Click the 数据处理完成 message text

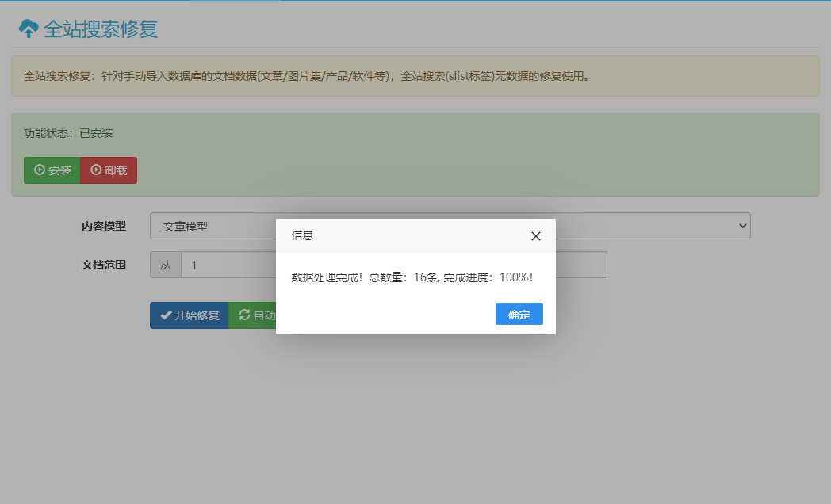(x=412, y=277)
